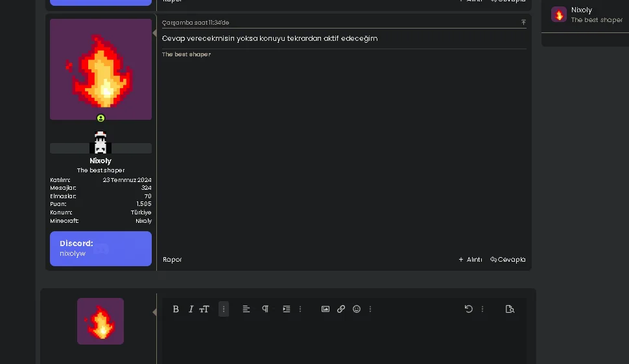This screenshot has width=629, height=364.
Task: Preview the reply with document search icon
Action: [x=510, y=309]
